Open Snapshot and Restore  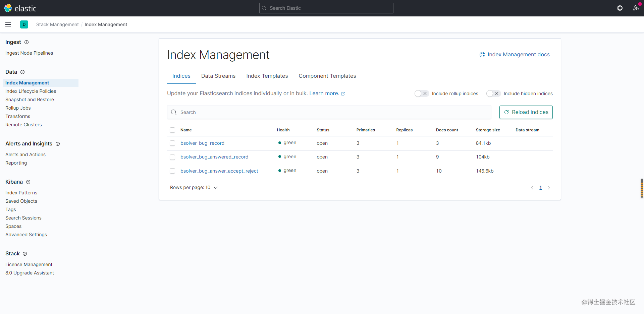pyautogui.click(x=30, y=100)
